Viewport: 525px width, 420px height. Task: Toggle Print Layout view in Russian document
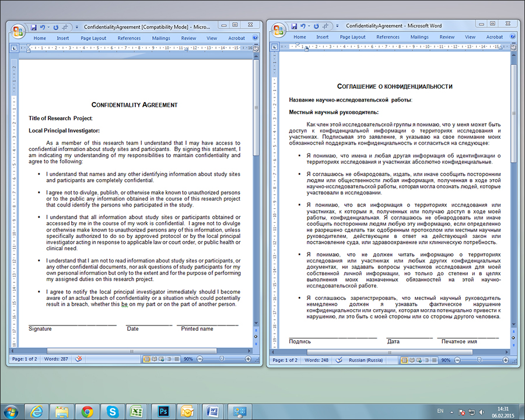pyautogui.click(x=404, y=360)
